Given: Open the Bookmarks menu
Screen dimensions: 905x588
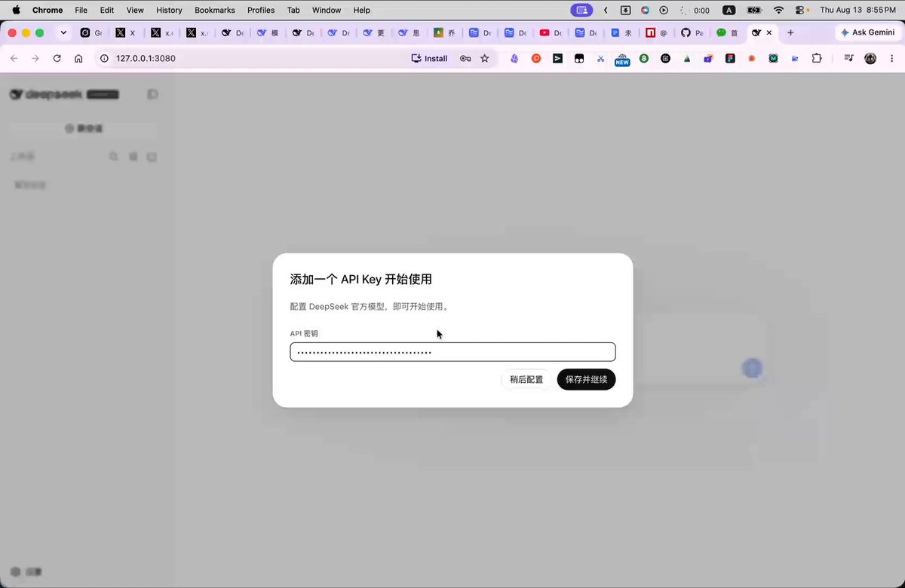Looking at the screenshot, I should pos(215,10).
